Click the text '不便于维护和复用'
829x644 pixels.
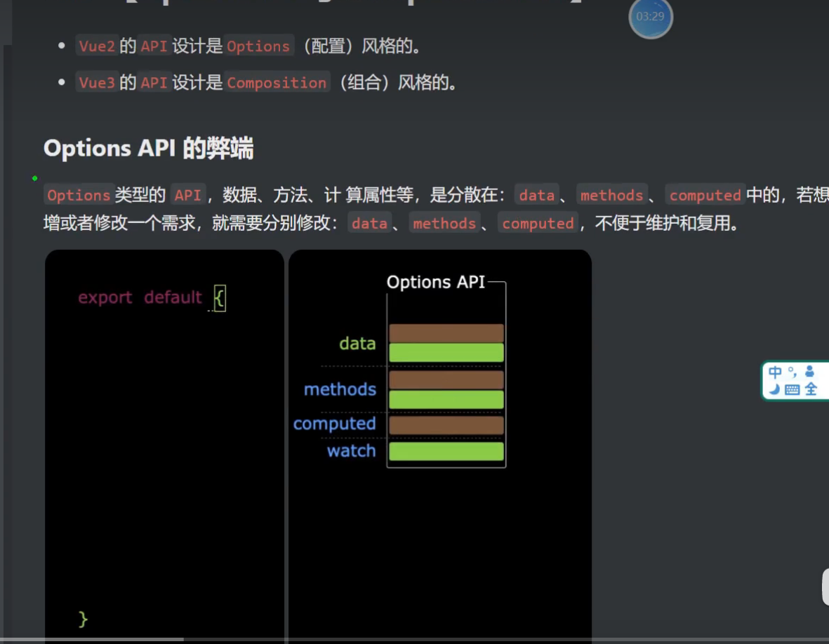point(663,224)
